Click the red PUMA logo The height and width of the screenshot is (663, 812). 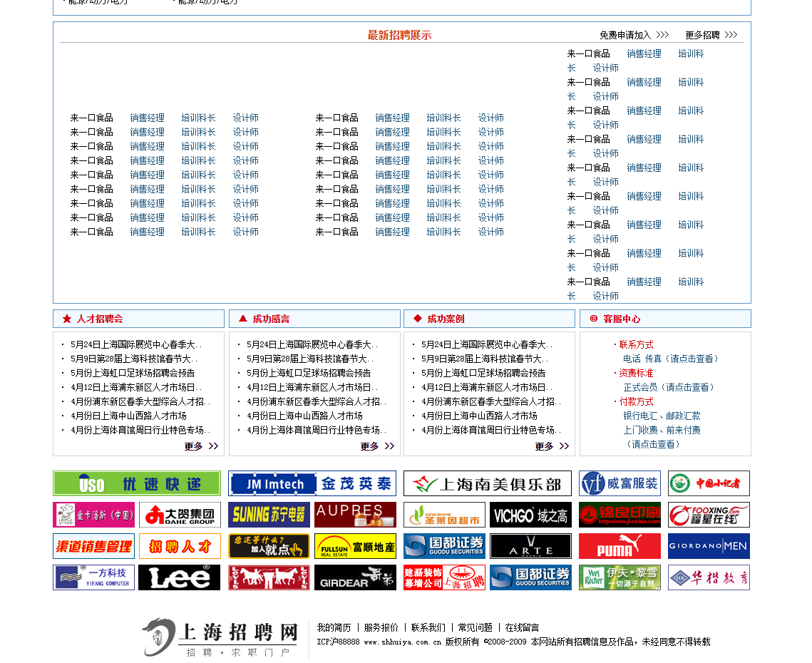(620, 546)
